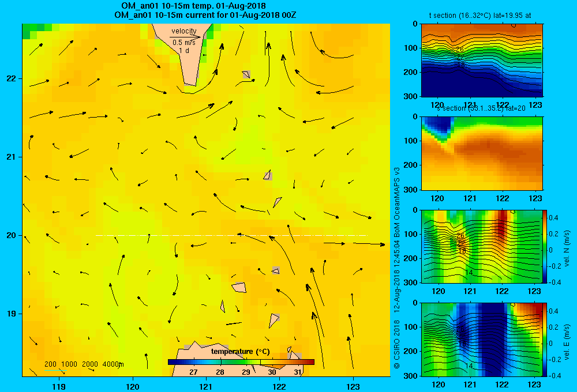This screenshot has height=392, width=577.
Task: Click the white dashed section line at latitude 20
Action: pyautogui.click(x=231, y=235)
